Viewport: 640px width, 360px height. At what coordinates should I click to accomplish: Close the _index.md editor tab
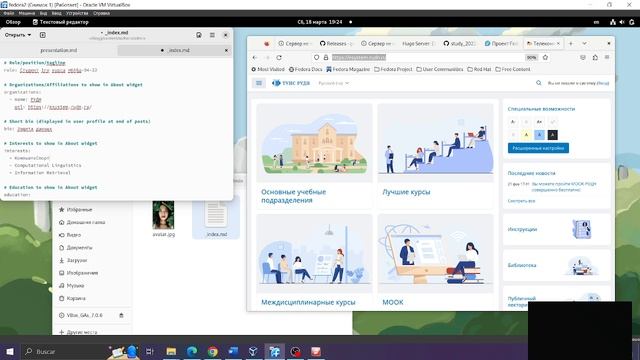[x=227, y=50]
